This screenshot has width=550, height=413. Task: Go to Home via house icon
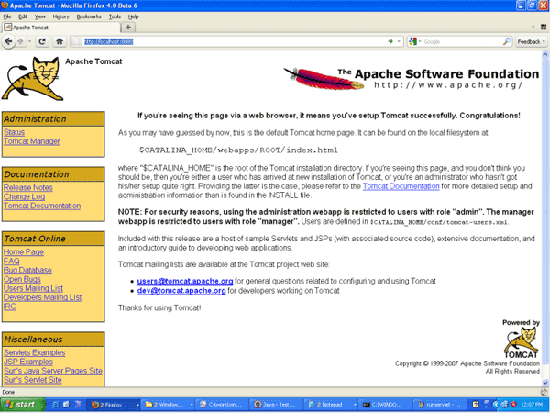pyautogui.click(x=59, y=42)
